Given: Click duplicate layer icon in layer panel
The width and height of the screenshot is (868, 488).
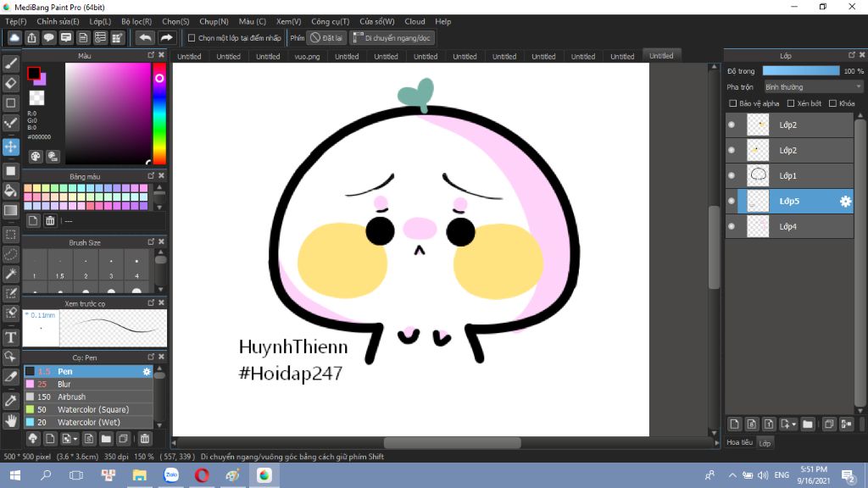Looking at the screenshot, I should click(829, 424).
